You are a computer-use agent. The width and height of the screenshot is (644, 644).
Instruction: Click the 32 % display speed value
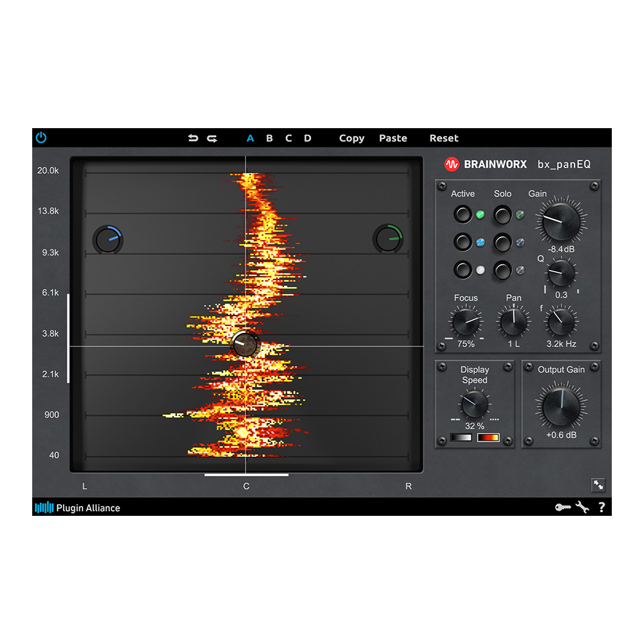coord(475,426)
